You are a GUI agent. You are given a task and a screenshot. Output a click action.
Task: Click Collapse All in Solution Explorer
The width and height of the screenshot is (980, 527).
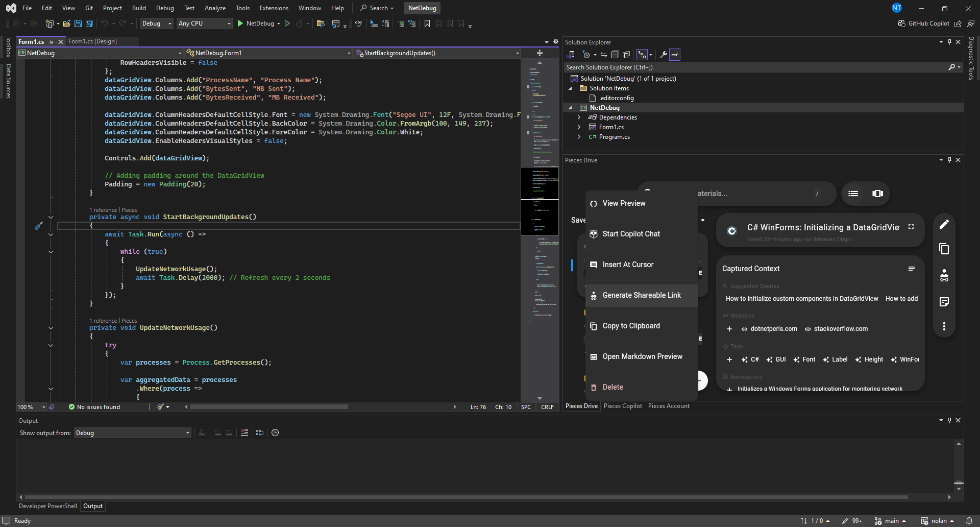point(615,55)
